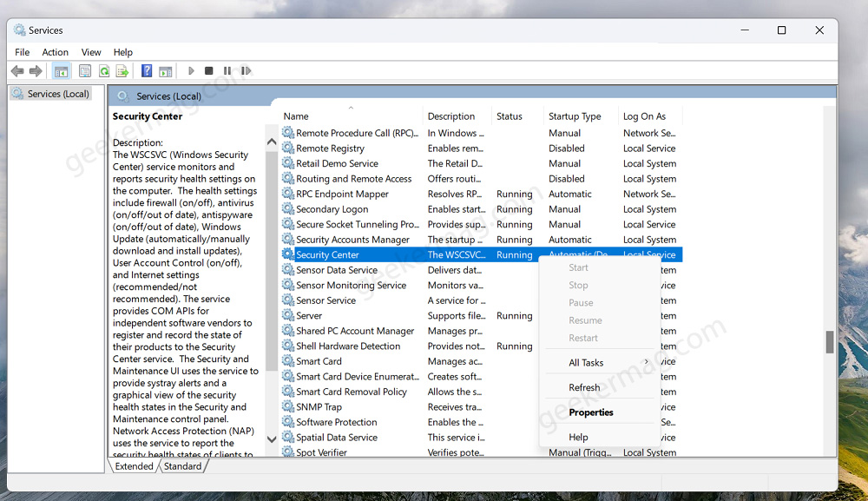
Task: Click the gear icon beside Retail Demo Service
Action: pyautogui.click(x=288, y=162)
